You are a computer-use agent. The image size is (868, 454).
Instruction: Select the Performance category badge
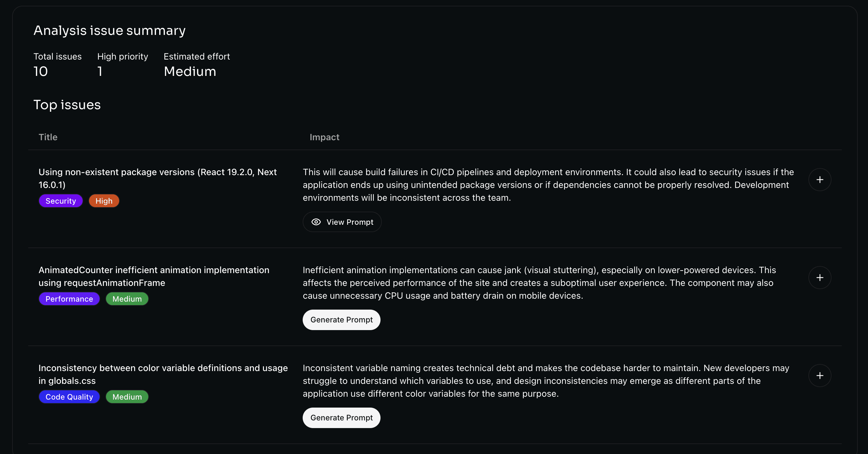(x=69, y=299)
